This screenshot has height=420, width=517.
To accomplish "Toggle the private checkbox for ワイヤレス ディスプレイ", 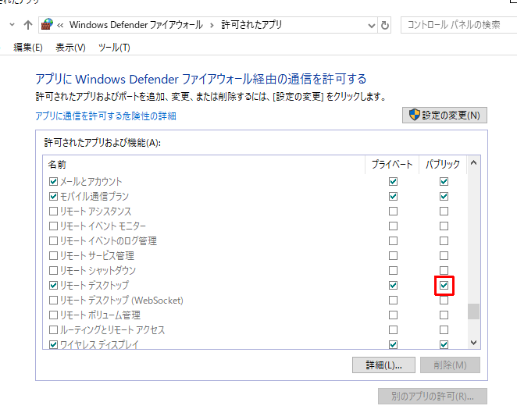I will pos(393,345).
